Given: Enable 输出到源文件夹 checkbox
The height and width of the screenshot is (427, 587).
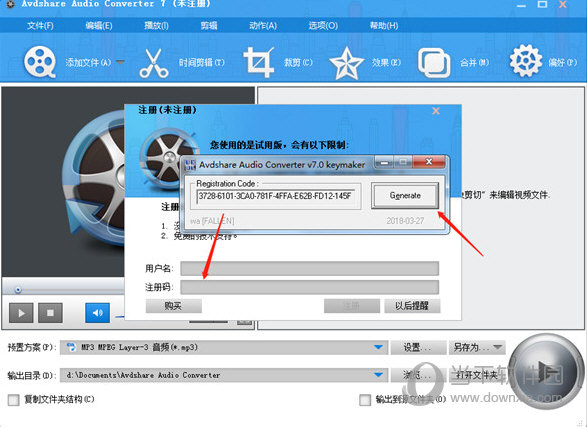Looking at the screenshot, I should coord(365,400).
